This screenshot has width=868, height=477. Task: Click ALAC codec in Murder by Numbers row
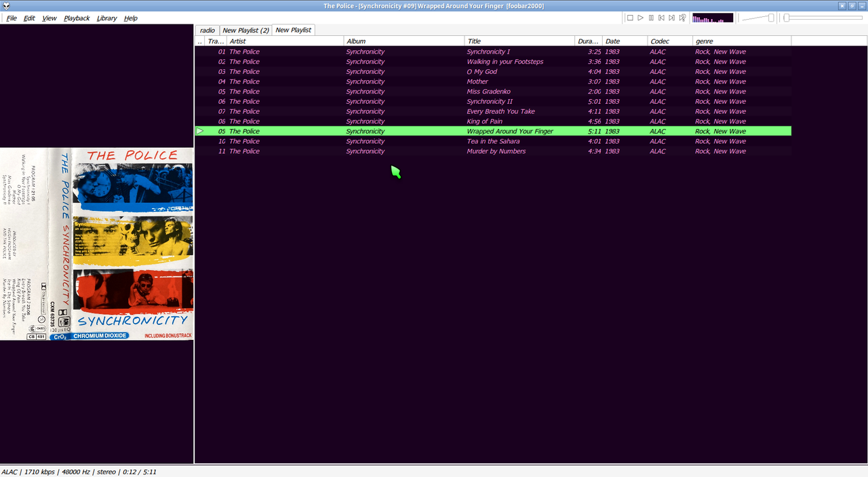(x=658, y=151)
